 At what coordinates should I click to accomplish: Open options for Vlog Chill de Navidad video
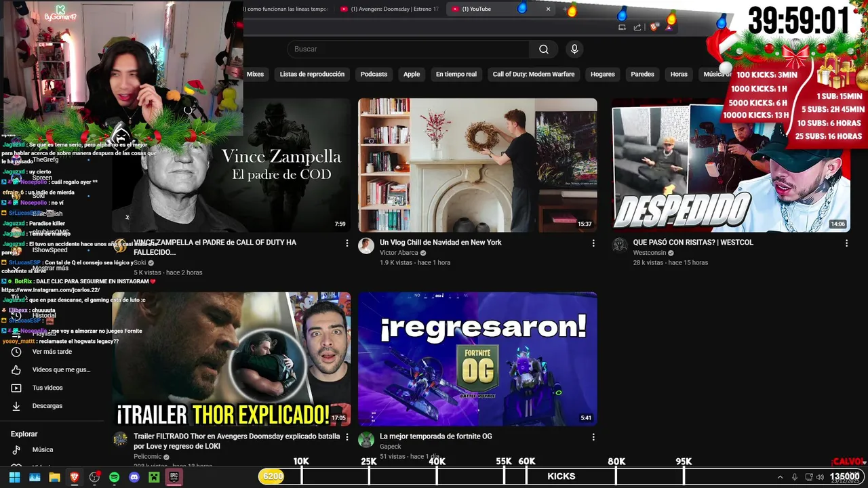click(593, 243)
